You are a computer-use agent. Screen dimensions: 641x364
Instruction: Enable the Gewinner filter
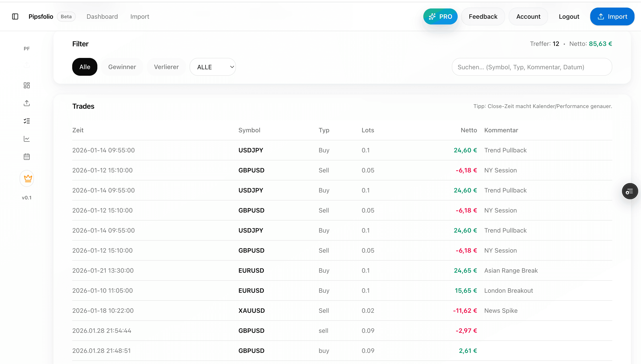point(122,67)
